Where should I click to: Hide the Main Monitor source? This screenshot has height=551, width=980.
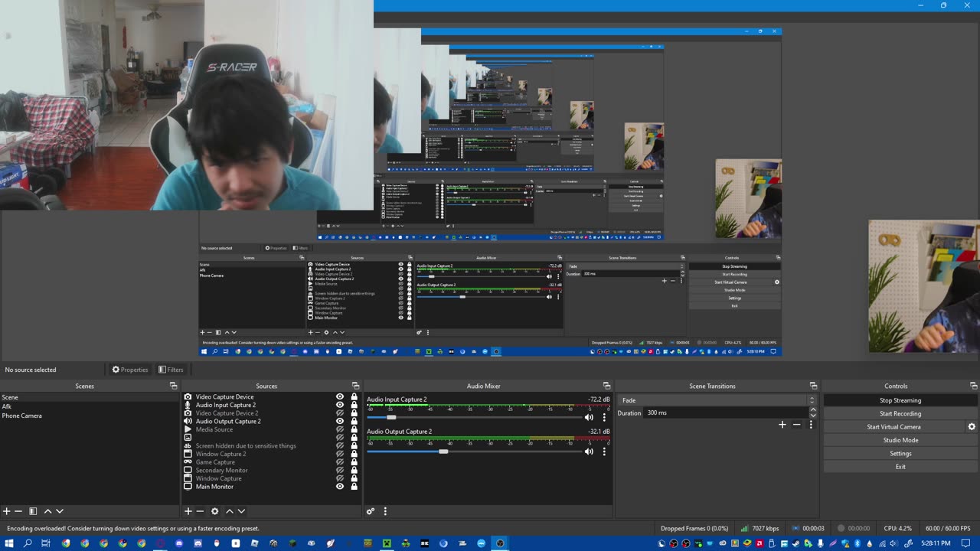point(340,487)
